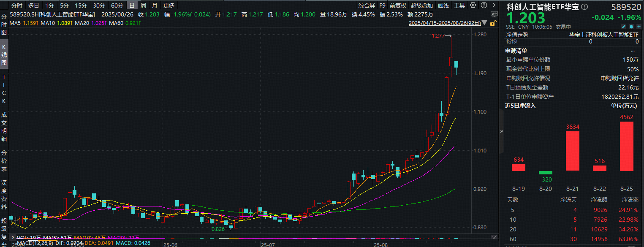Open the 前复权 adjustment dropdown
Screen dimensions: 644x247
(x=398, y=5)
